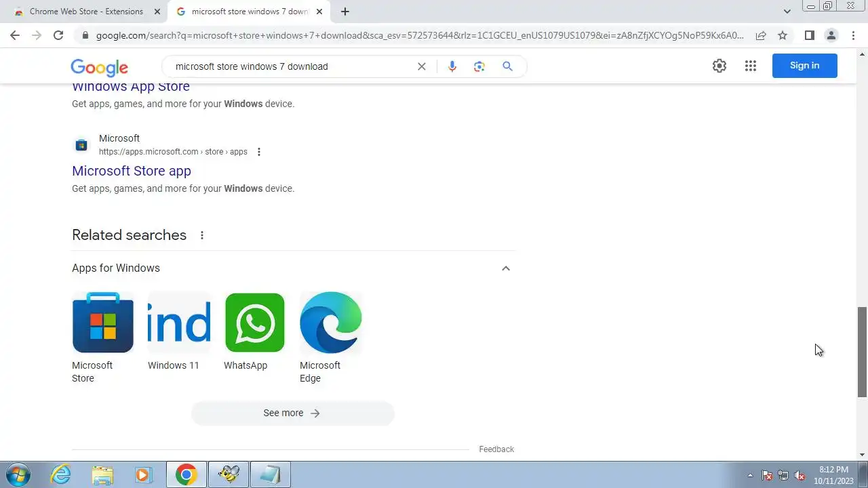Open the Chrome profile avatar
Image resolution: width=868 pixels, height=488 pixels.
(x=831, y=35)
